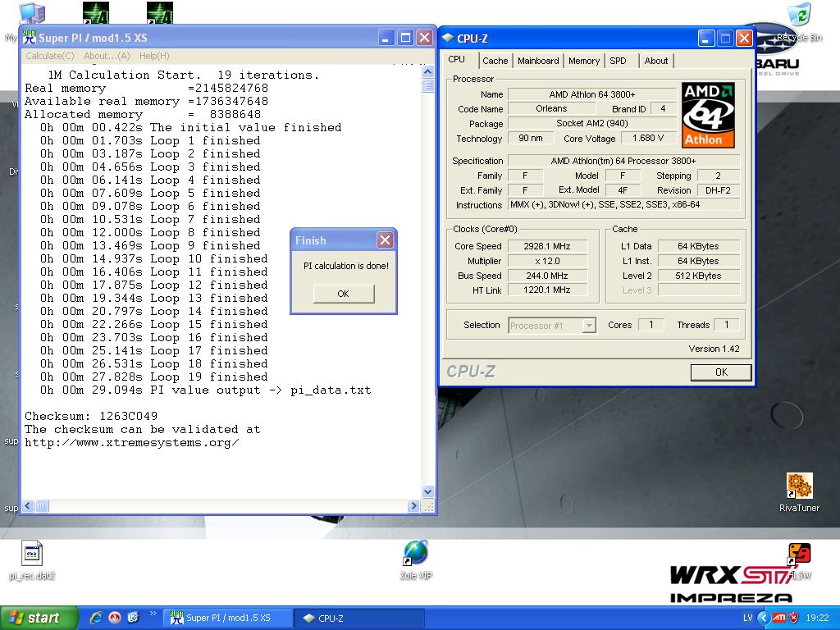Select the CPU tab in CPU-Z
This screenshot has width=840, height=630.
457,59
